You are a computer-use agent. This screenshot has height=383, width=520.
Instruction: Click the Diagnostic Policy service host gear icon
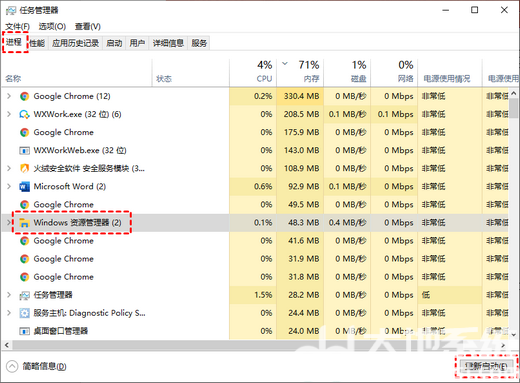24,313
